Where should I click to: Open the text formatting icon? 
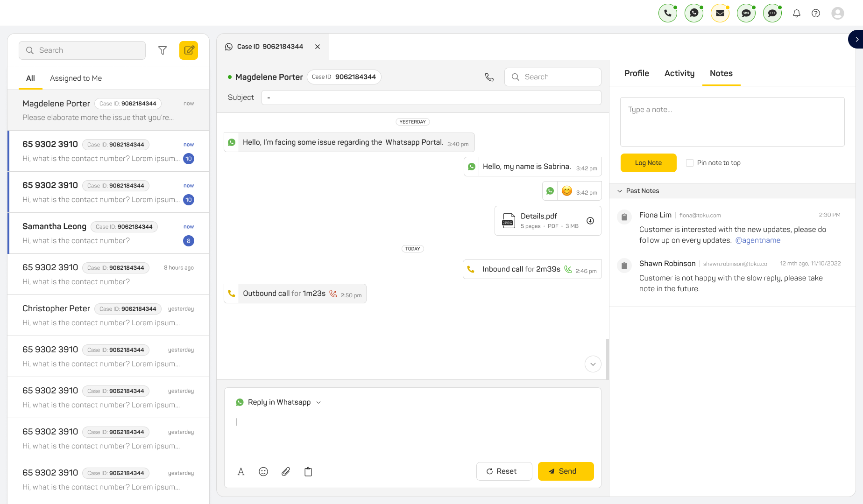[241, 472]
